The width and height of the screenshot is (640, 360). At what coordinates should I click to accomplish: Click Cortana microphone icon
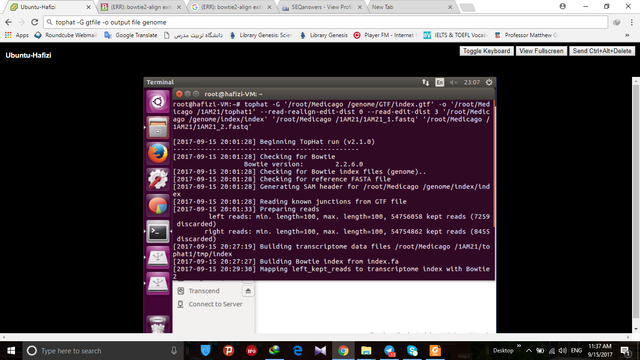click(174, 351)
